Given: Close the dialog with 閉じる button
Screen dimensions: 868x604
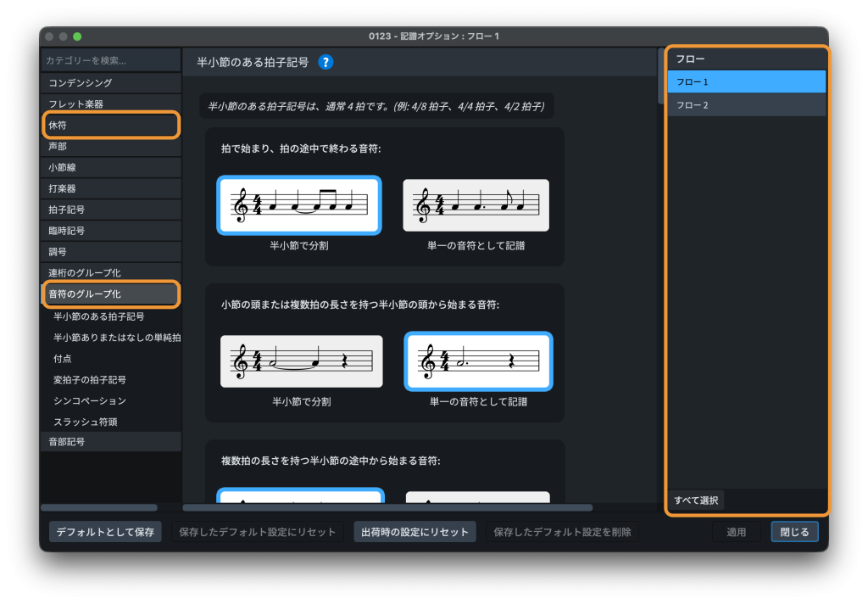Looking at the screenshot, I should [794, 532].
